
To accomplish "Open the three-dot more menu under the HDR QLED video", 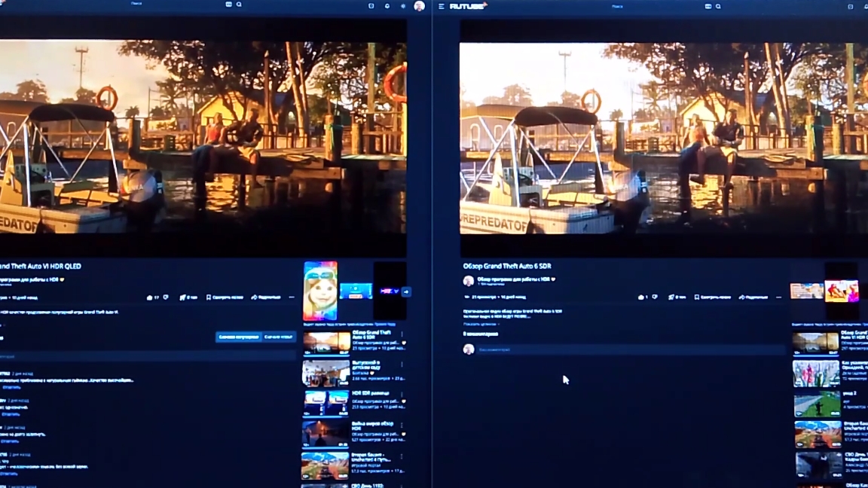I will point(292,297).
